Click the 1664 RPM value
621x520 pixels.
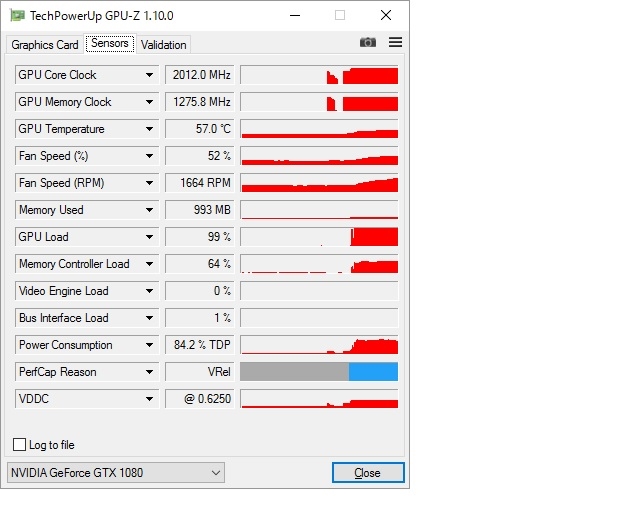coord(200,183)
